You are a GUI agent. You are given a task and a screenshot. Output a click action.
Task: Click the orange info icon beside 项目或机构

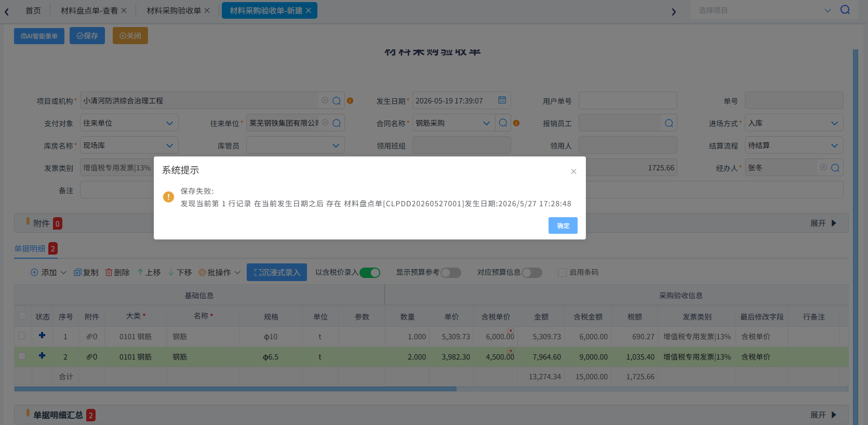click(350, 101)
